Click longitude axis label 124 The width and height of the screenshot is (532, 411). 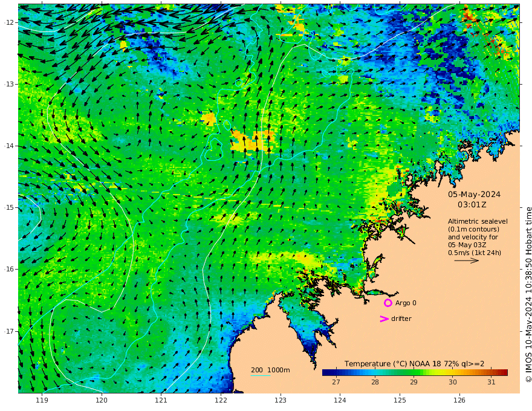click(x=340, y=400)
